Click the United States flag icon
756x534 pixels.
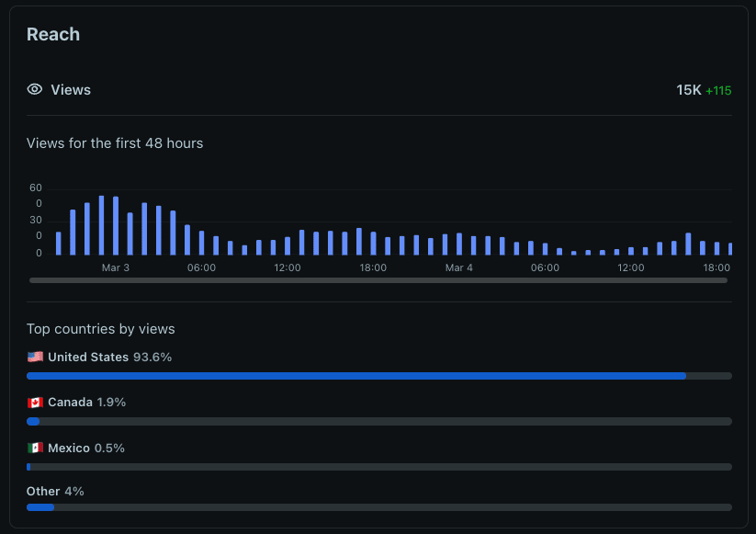[35, 357]
